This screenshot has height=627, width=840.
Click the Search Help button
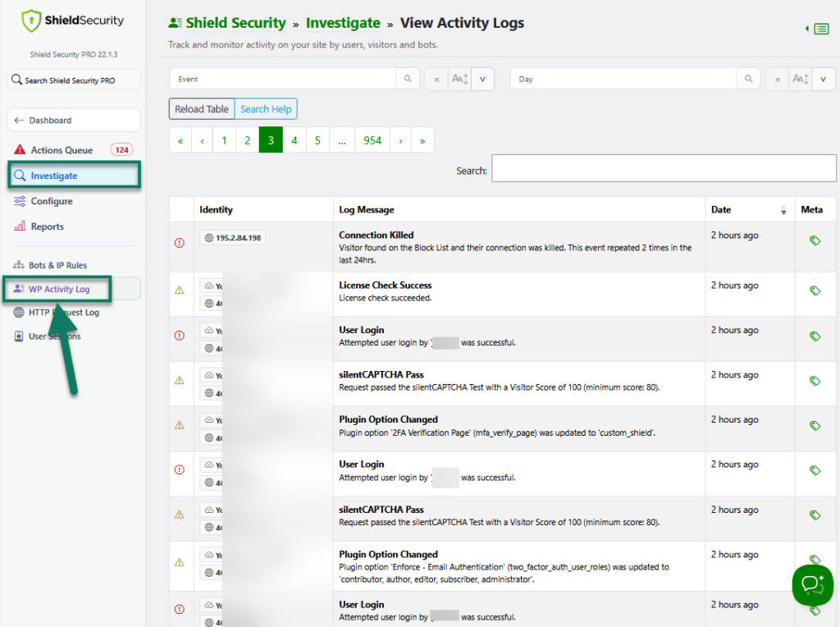click(x=266, y=109)
